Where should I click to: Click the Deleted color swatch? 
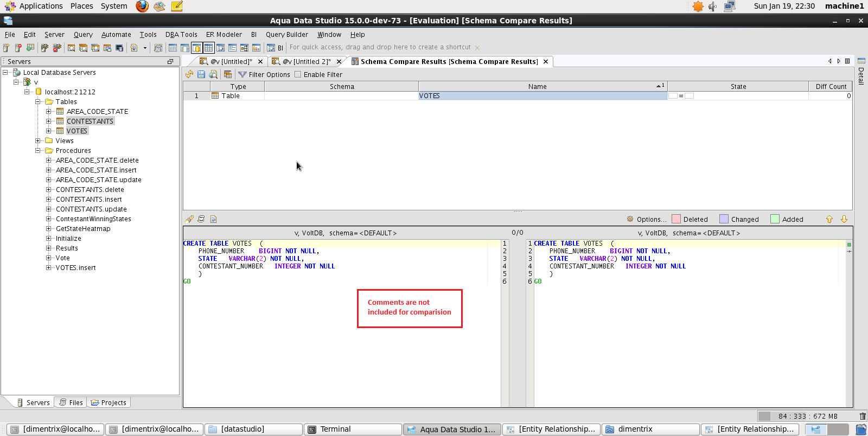676,219
